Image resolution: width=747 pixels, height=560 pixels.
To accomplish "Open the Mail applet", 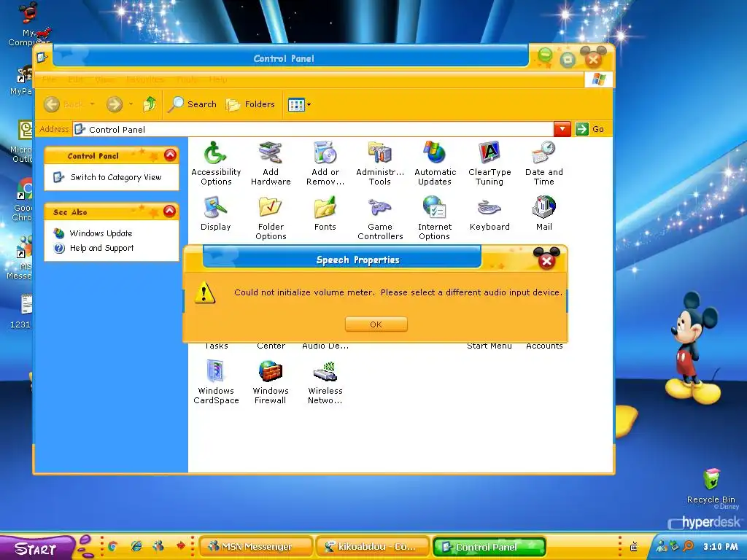I will [543, 214].
